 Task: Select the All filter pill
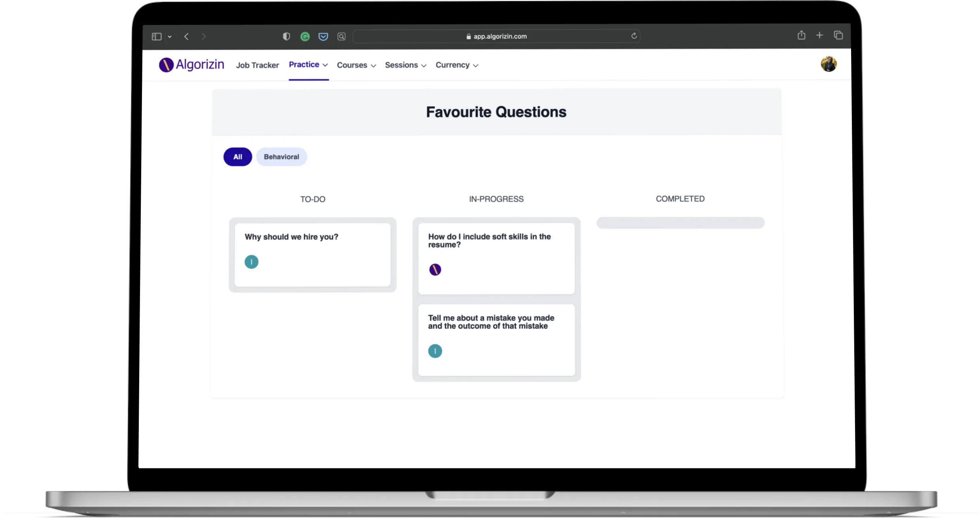(238, 157)
